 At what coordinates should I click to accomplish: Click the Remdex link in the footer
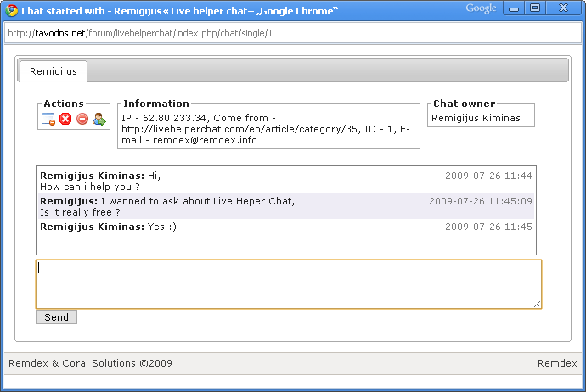pyautogui.click(x=557, y=363)
